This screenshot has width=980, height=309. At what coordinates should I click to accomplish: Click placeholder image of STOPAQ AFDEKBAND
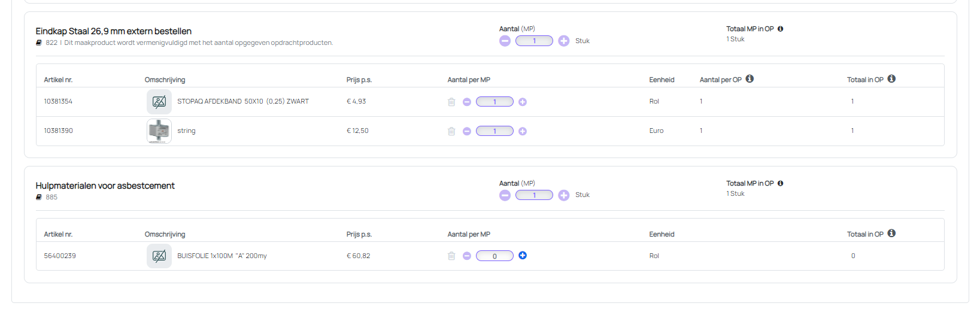tap(159, 102)
